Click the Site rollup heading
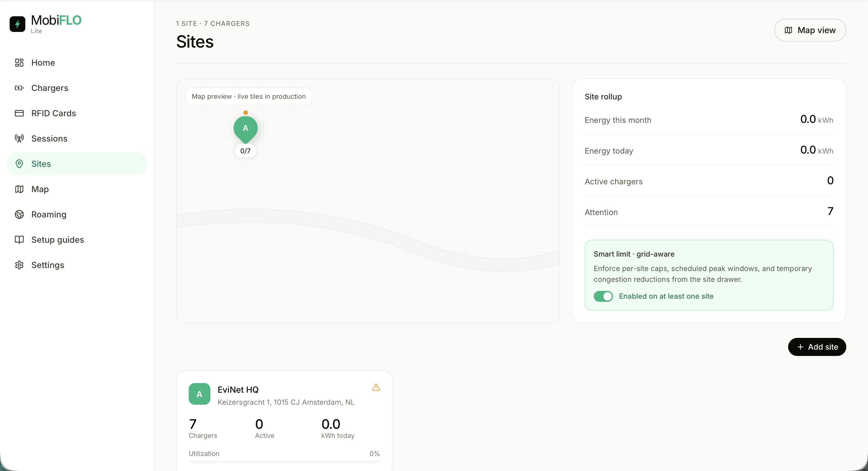868x471 pixels. click(603, 97)
